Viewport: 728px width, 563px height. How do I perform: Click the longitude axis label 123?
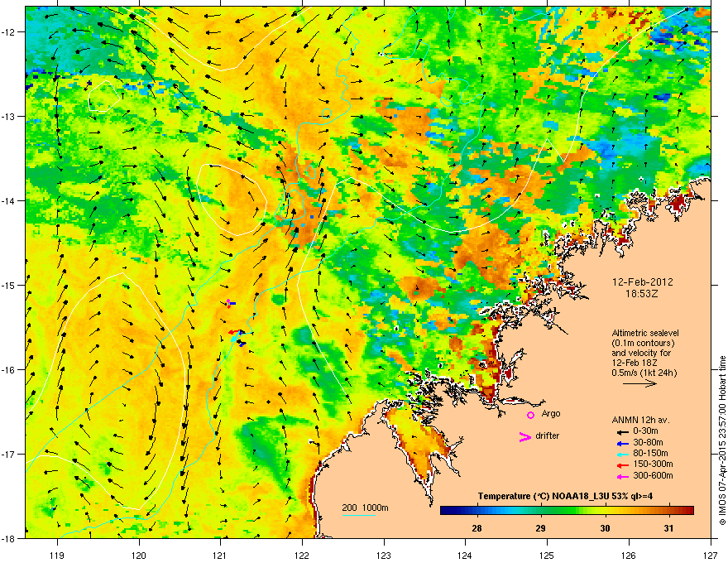coord(384,555)
